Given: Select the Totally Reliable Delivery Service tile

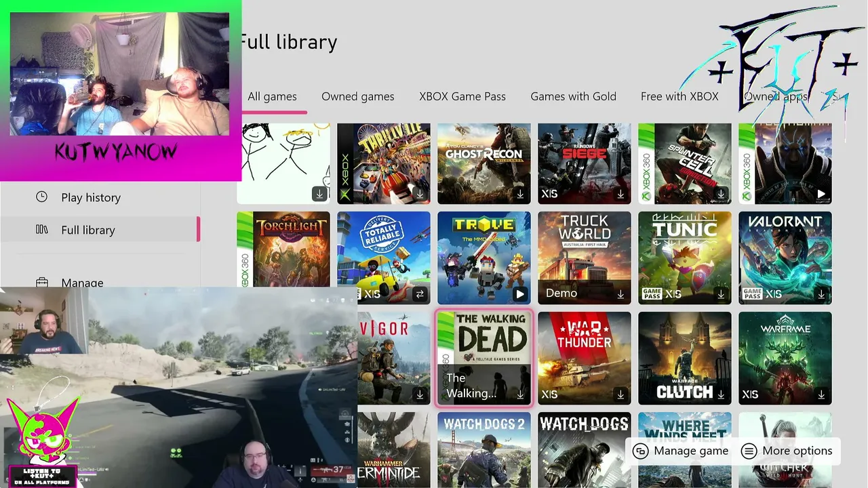Looking at the screenshot, I should (384, 258).
